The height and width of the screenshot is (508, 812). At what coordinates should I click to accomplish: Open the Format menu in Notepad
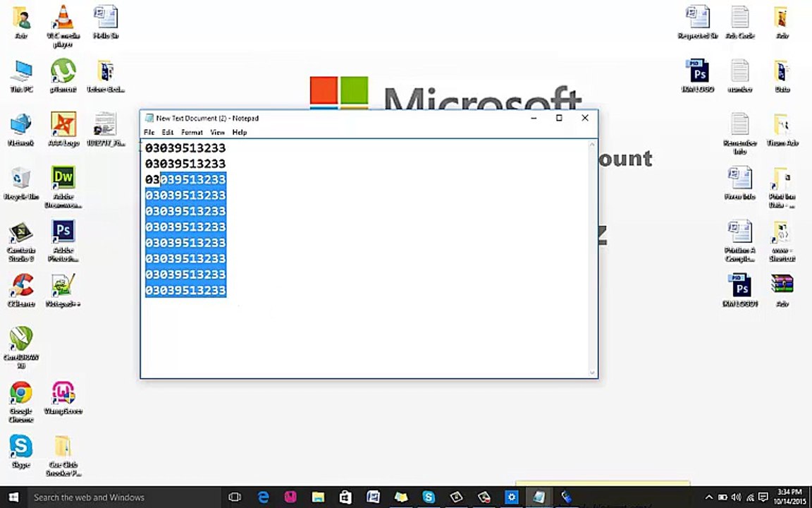(x=192, y=132)
